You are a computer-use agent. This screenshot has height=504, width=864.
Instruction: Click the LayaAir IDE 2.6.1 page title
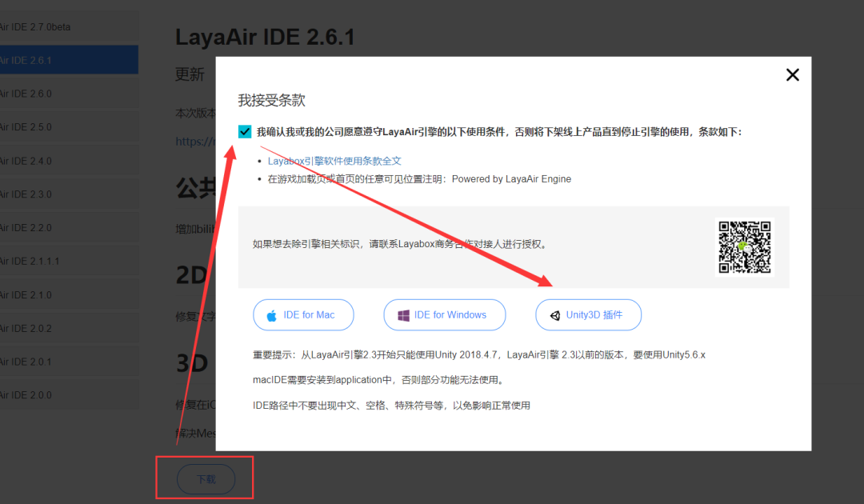point(265,38)
